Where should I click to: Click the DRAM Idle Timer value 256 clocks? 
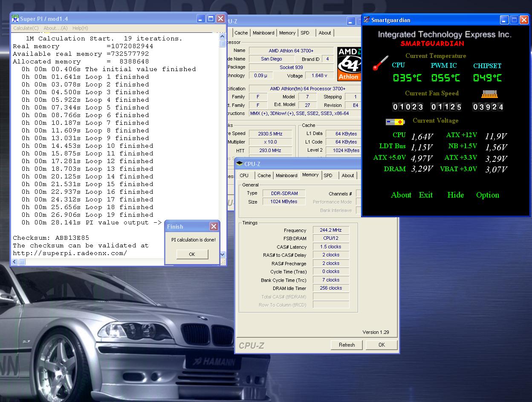[331, 288]
